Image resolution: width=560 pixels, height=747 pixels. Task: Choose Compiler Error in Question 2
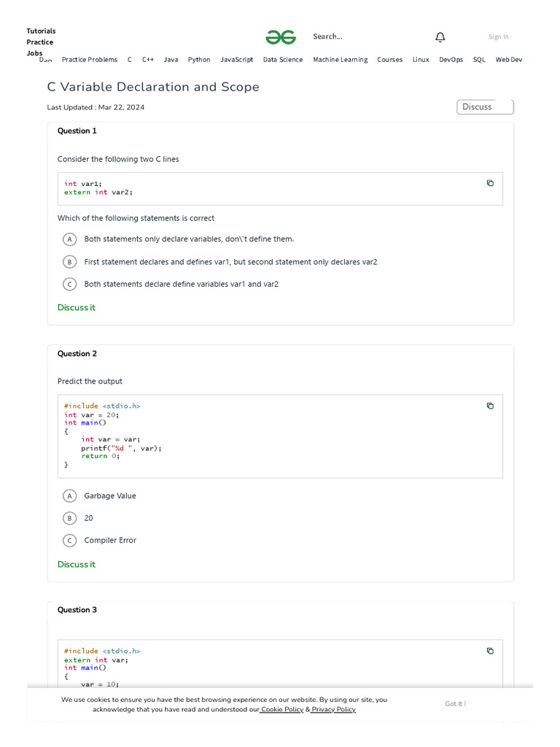(x=70, y=541)
